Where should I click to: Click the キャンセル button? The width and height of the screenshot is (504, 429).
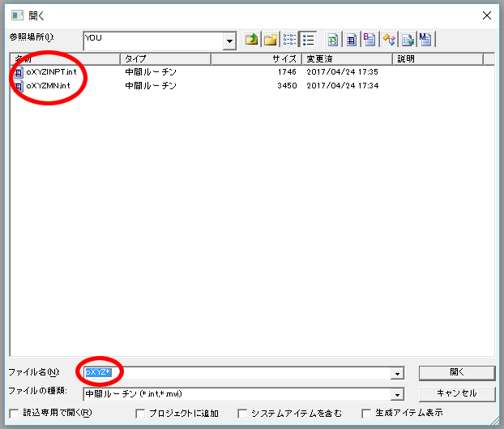[x=456, y=393]
